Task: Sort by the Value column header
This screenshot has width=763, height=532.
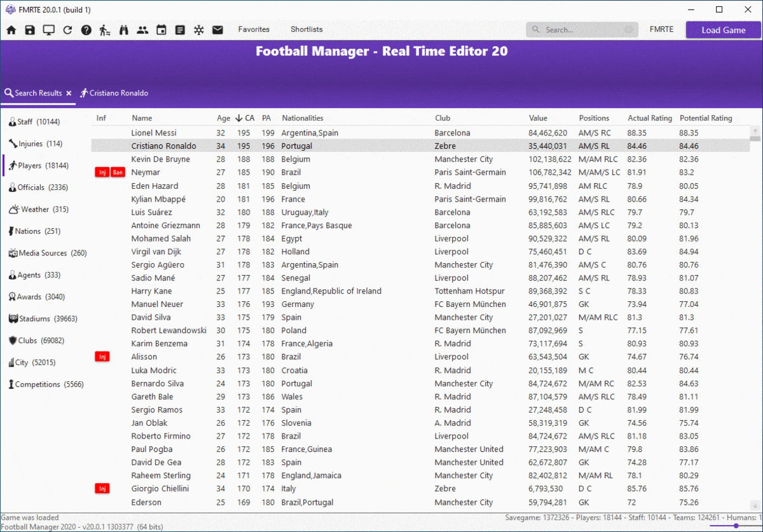Action: point(538,118)
